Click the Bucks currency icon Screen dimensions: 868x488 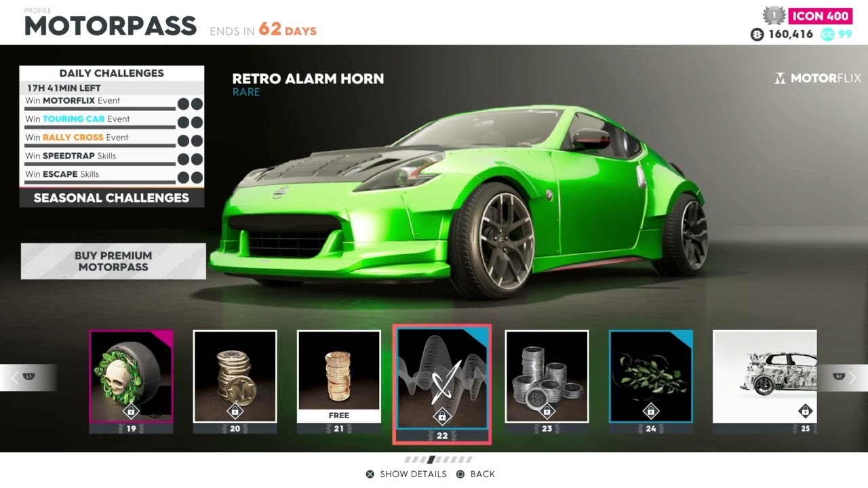click(757, 34)
